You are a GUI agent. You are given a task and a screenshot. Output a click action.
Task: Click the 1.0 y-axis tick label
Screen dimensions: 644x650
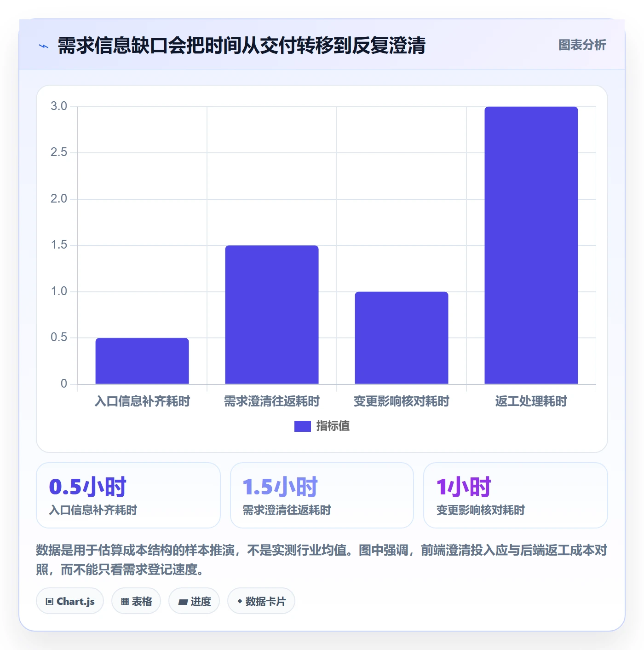(59, 291)
